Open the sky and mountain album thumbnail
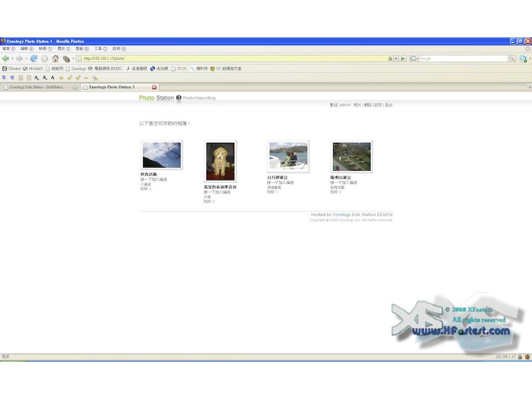532x399 pixels. pyautogui.click(x=162, y=155)
